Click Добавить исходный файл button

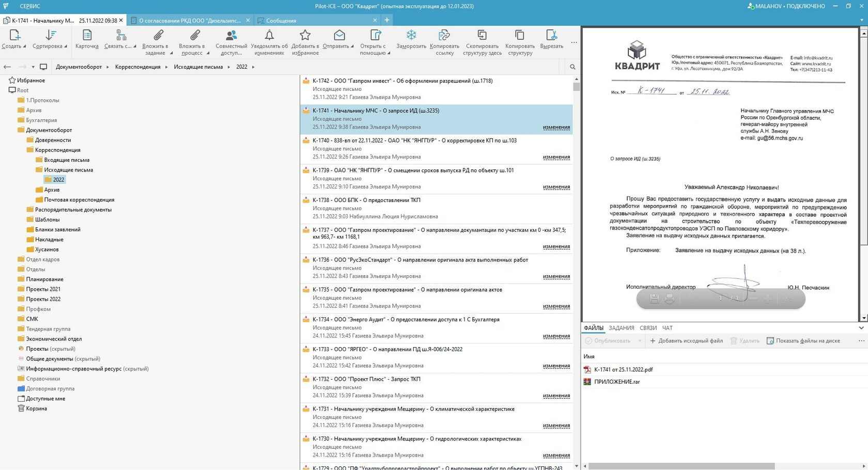coord(686,341)
